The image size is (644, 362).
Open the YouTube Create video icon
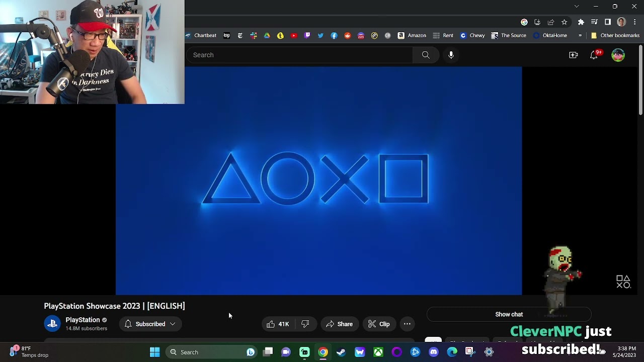(574, 55)
